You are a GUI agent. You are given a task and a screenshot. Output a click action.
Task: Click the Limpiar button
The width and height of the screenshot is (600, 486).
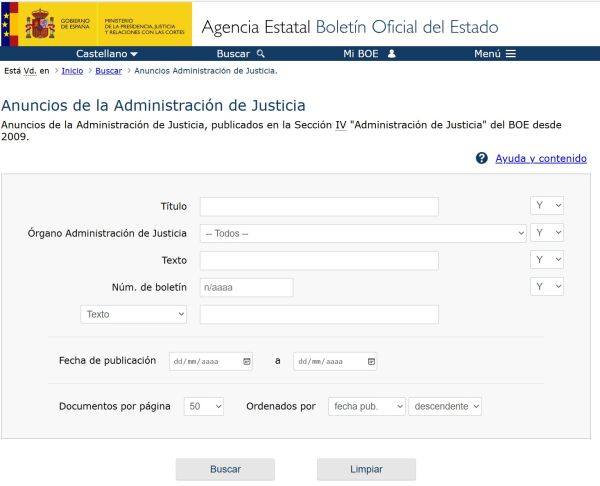[366, 469]
